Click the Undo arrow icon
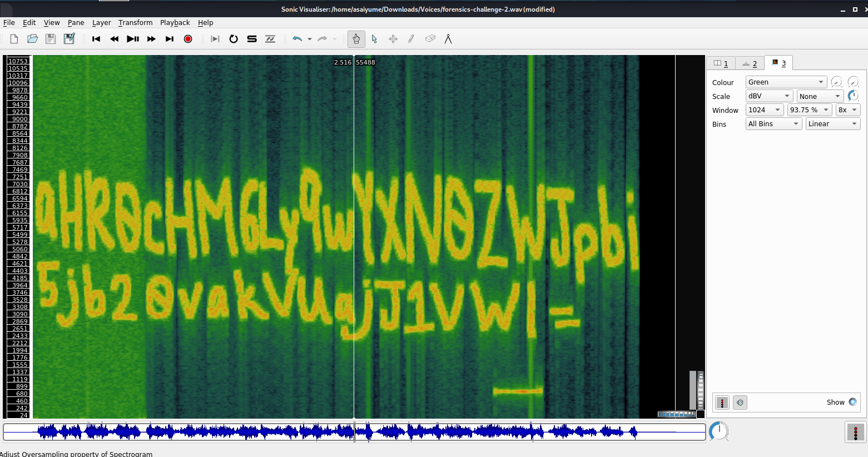Screen dimensions: 868x457 (297, 39)
